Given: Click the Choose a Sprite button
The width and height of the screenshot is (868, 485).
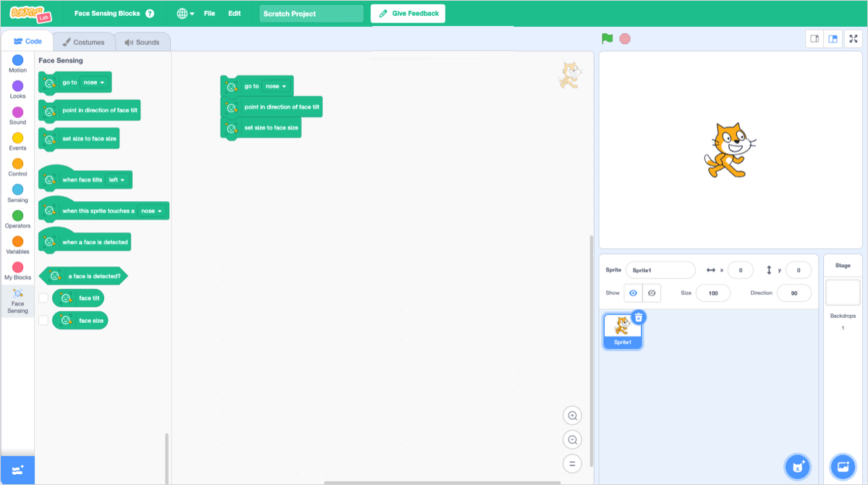Looking at the screenshot, I should coord(798,467).
